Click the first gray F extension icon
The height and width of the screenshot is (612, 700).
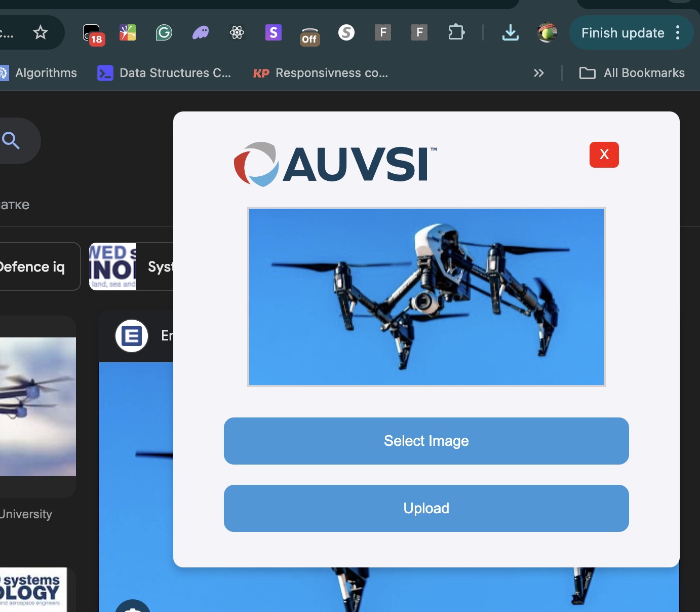[x=383, y=33]
